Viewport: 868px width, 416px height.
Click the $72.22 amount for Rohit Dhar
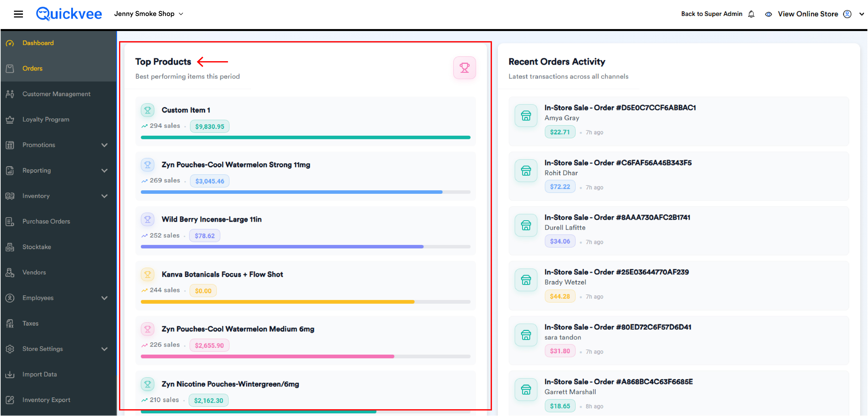(x=560, y=187)
